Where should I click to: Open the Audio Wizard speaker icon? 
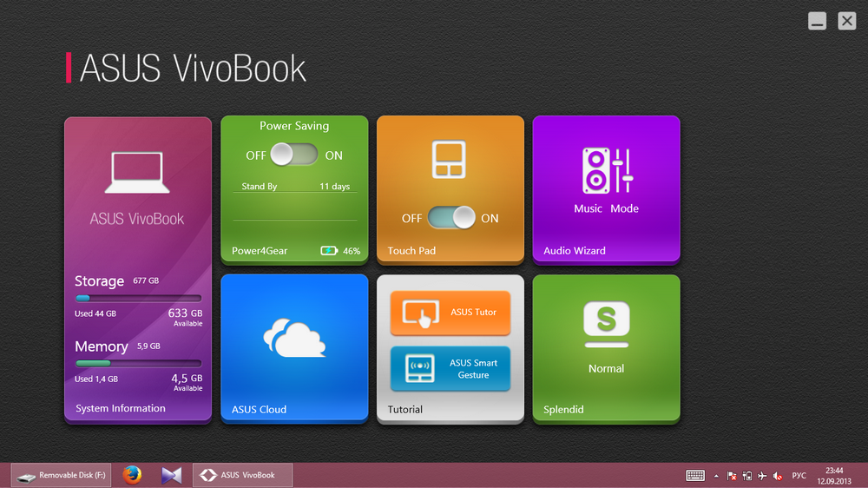point(607,170)
